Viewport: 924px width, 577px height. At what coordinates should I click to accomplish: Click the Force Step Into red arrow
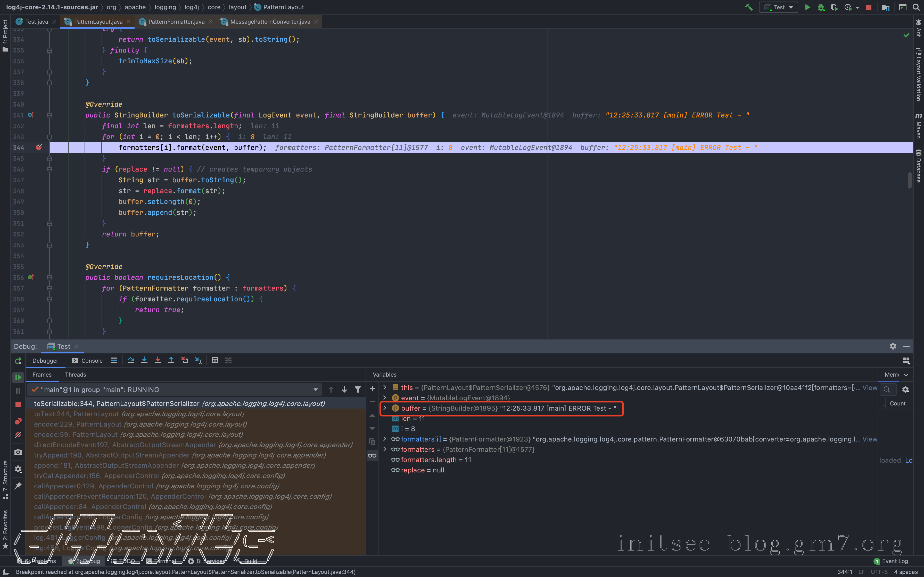pyautogui.click(x=158, y=360)
